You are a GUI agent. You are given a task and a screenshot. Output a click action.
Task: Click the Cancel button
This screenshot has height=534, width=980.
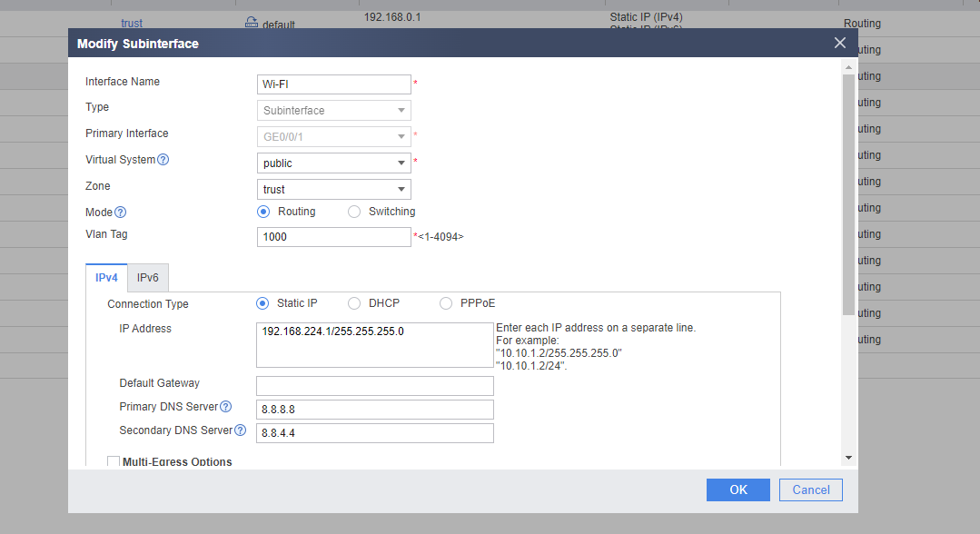811,489
